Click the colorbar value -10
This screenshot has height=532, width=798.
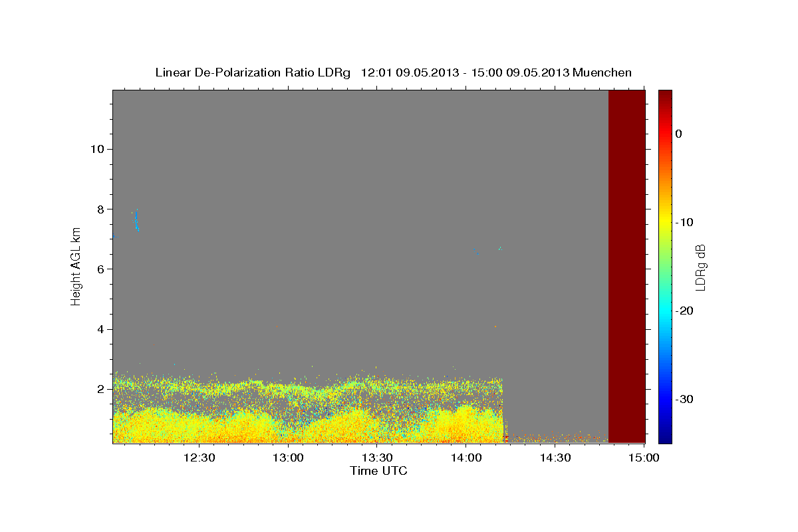685,222
